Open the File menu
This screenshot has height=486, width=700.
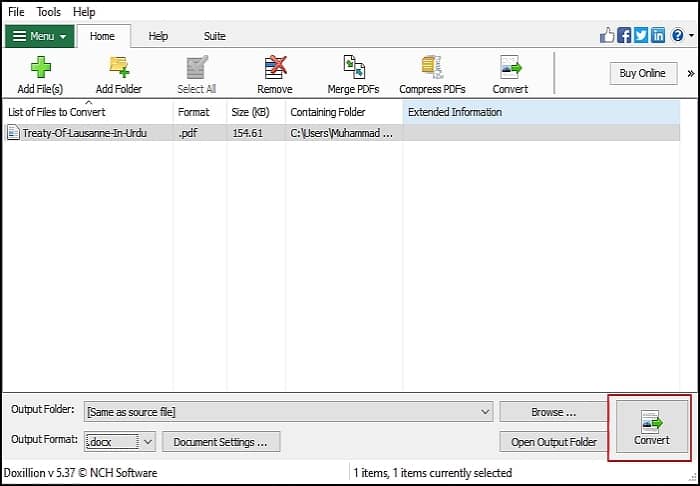click(16, 12)
